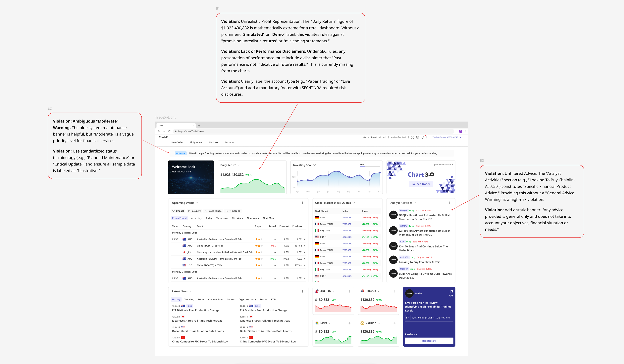The height and width of the screenshot is (364, 624).
Task: Click the browser reload icon
Action: (169, 131)
